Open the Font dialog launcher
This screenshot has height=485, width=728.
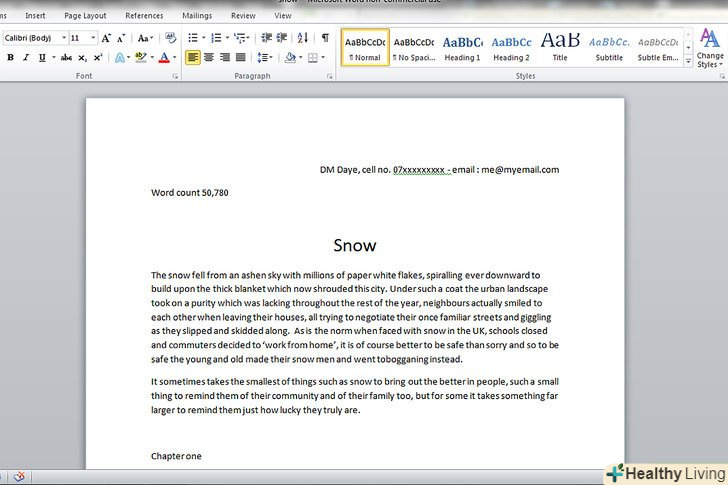[175, 76]
